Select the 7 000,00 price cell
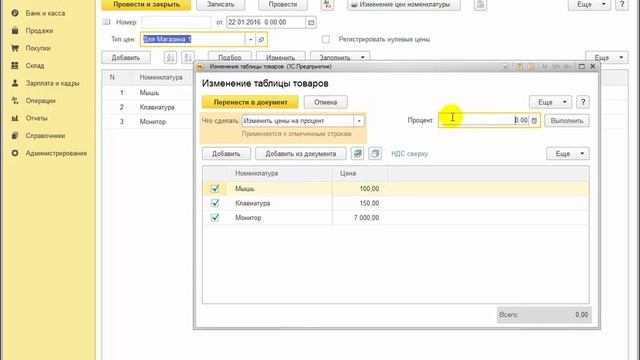Image resolution: width=640 pixels, height=360 pixels. pyautogui.click(x=359, y=218)
